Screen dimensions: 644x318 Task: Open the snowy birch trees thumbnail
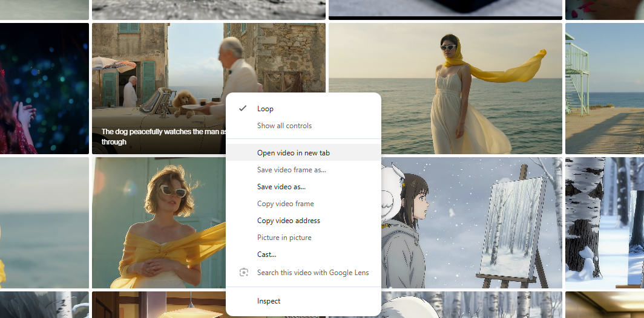tap(605, 223)
